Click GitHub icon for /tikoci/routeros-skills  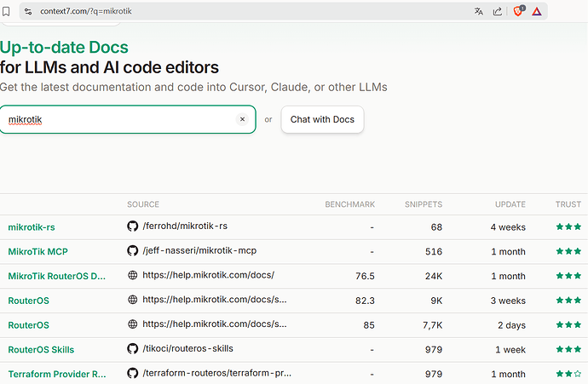click(132, 349)
